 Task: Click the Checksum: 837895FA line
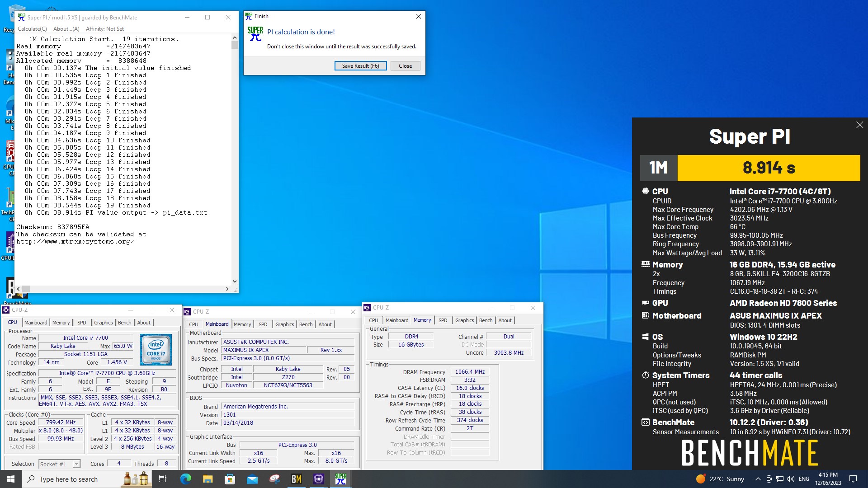pos(53,227)
